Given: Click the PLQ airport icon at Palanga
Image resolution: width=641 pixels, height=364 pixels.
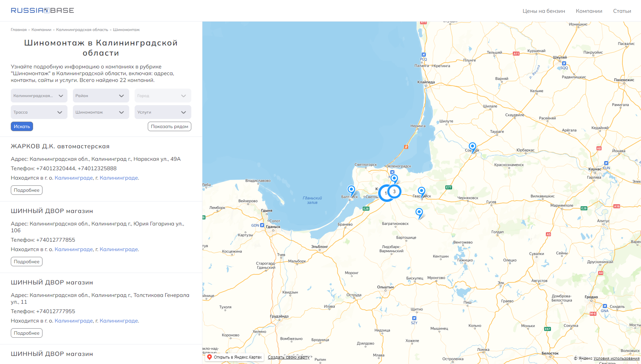Looking at the screenshot, I should click(x=423, y=55).
